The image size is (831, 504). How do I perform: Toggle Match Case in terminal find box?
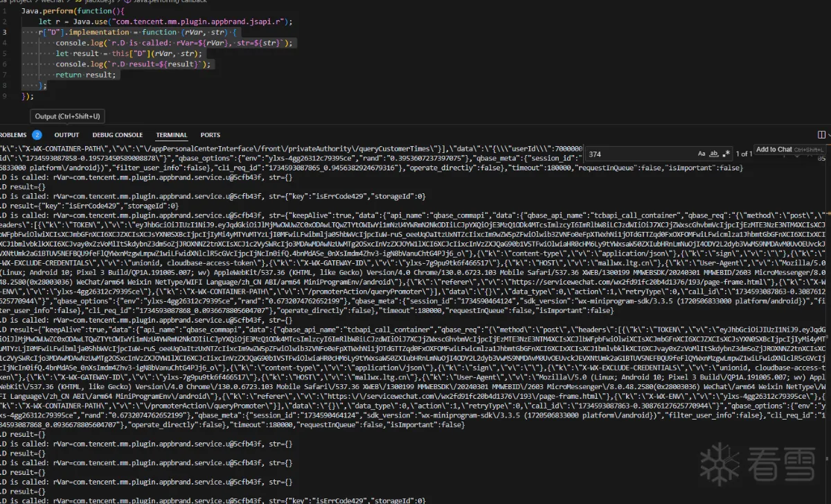tap(702, 154)
